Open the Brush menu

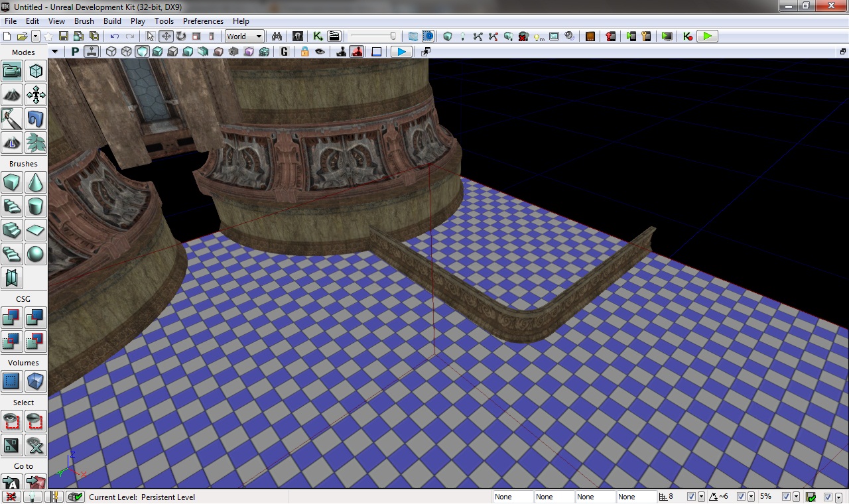84,21
